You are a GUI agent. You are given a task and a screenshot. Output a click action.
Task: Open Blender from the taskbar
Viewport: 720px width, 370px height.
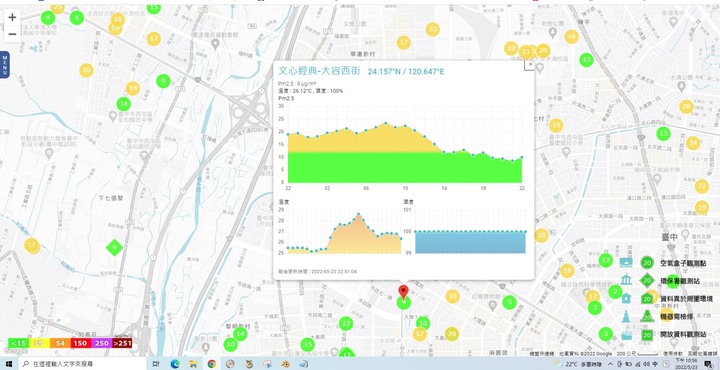[285, 364]
